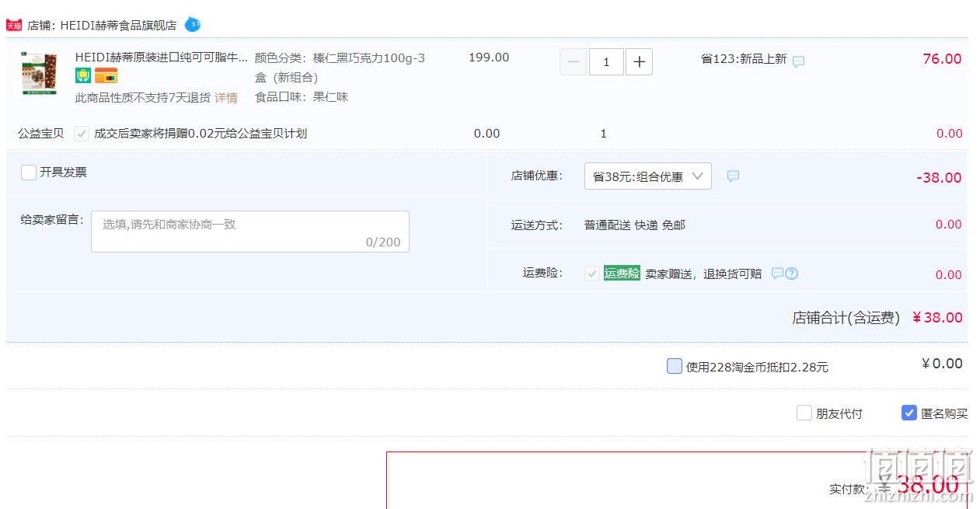Screen dimensions: 980x509
Task: Click the 颜色分类 榛仁黑巧克力100g-3盒 text
Action: pos(340,68)
